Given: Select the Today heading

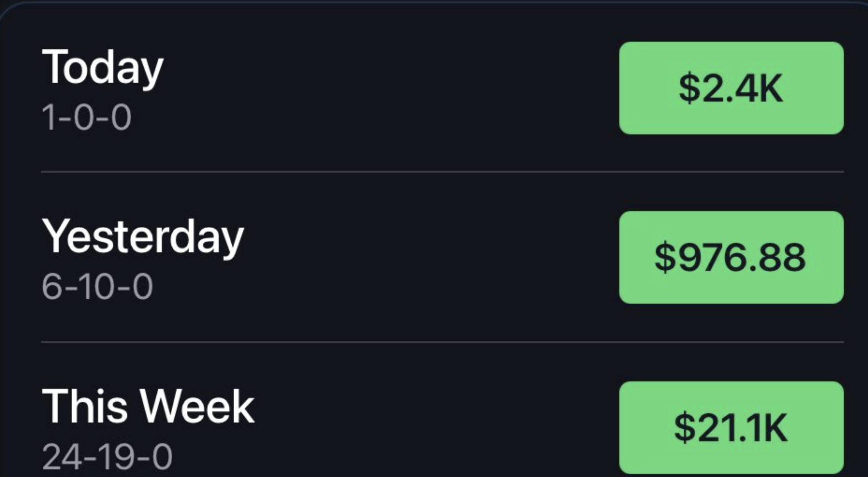Looking at the screenshot, I should pos(102,68).
